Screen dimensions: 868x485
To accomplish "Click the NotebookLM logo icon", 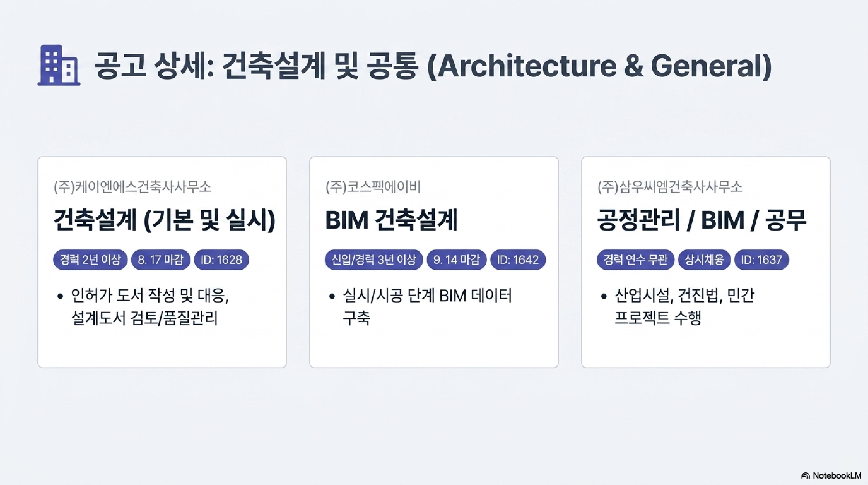I will tap(805, 476).
